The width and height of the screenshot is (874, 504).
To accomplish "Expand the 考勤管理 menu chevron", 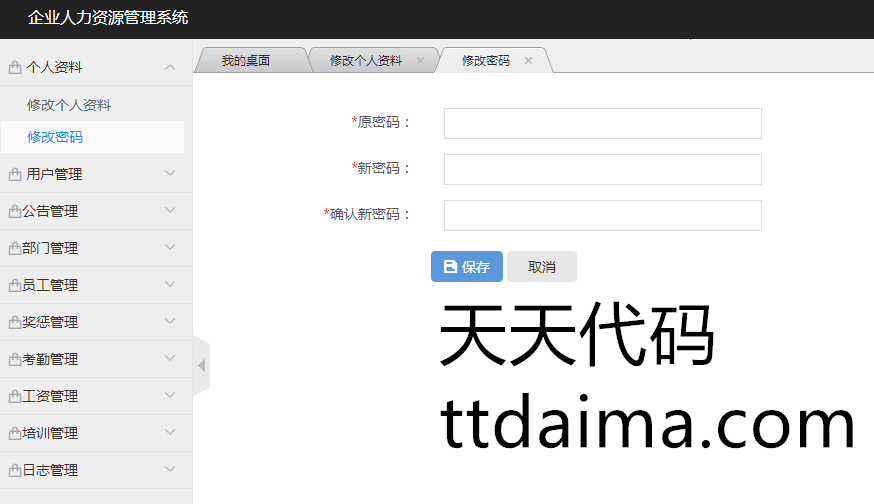I will tap(170, 359).
